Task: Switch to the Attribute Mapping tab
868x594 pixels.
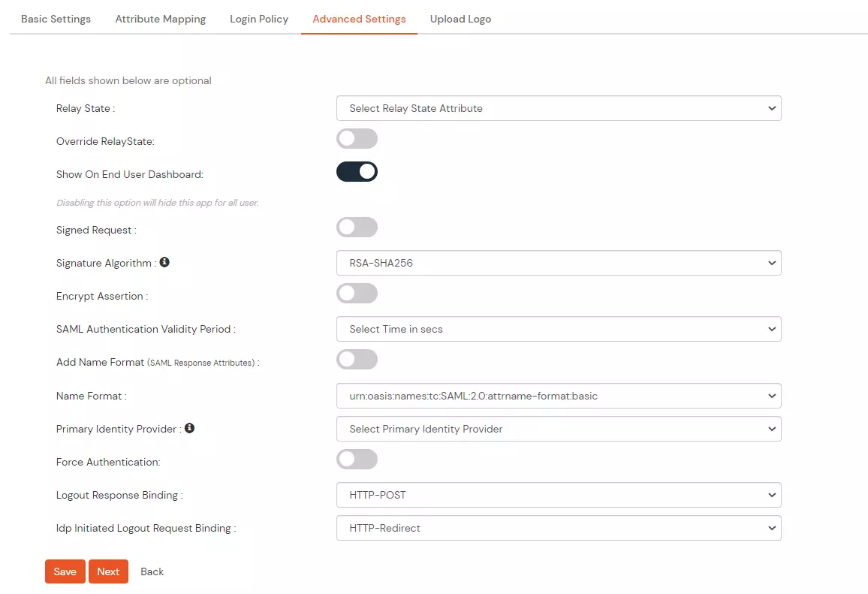Action: [160, 19]
